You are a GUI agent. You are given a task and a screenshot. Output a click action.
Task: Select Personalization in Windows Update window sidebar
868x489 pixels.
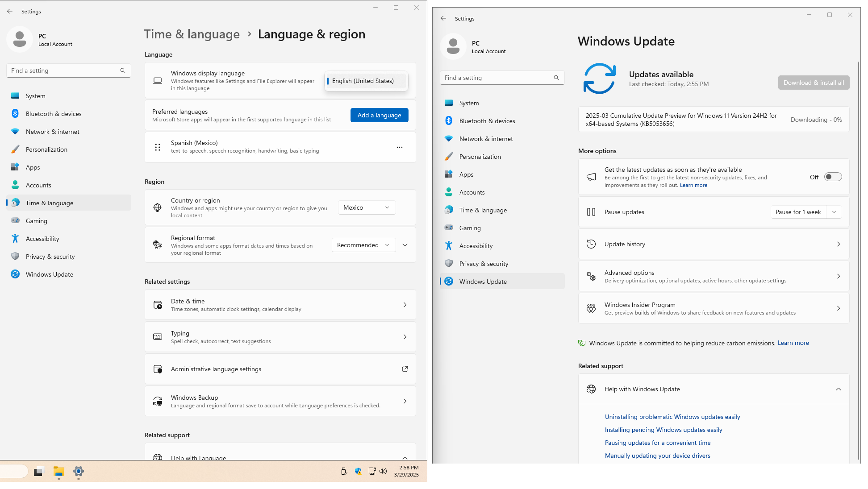coord(502,157)
